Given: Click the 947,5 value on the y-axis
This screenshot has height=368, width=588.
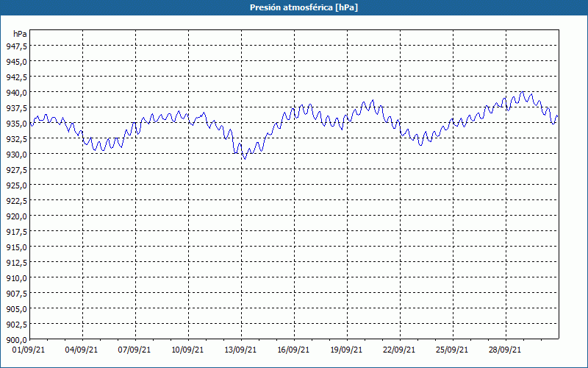Looking at the screenshot, I should coord(16,46).
